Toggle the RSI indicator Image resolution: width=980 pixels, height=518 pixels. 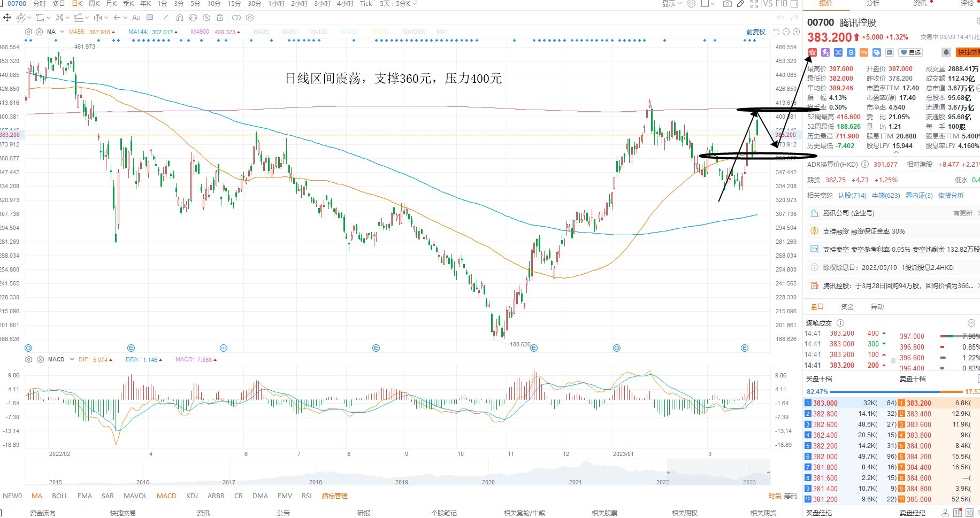coord(307,496)
